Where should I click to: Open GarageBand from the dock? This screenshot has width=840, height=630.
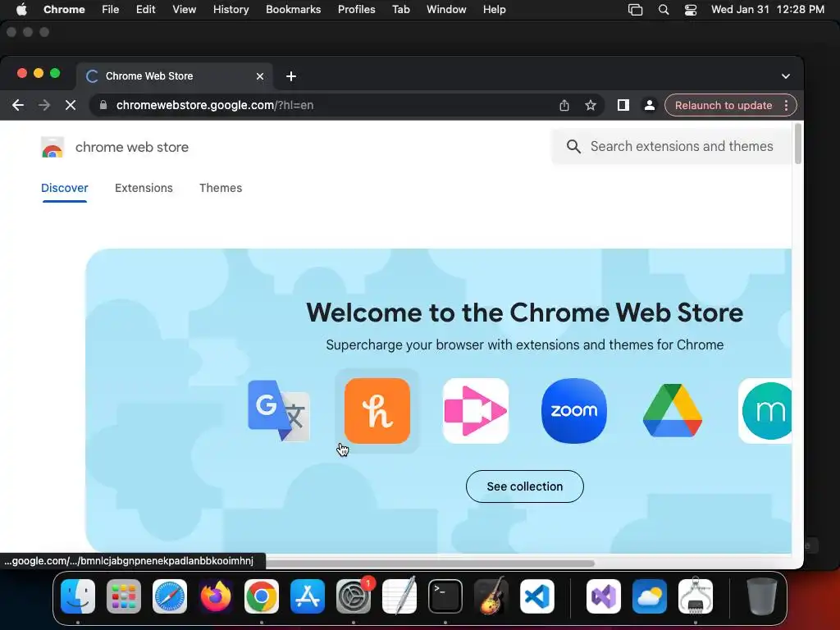491,596
